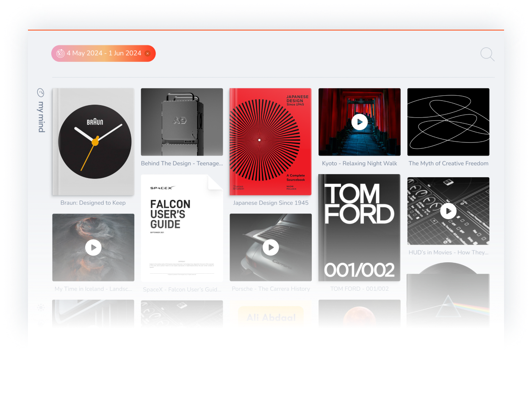The width and height of the screenshot is (532, 395).
Task: Play the HUD's in Movies video
Action: point(448,211)
